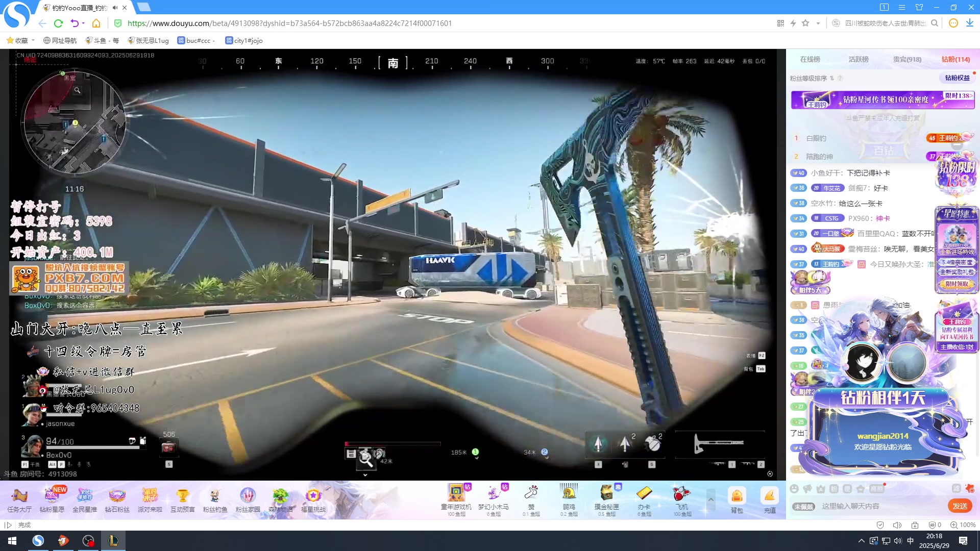
Task: Bookmark this page with the star icon
Action: [805, 23]
